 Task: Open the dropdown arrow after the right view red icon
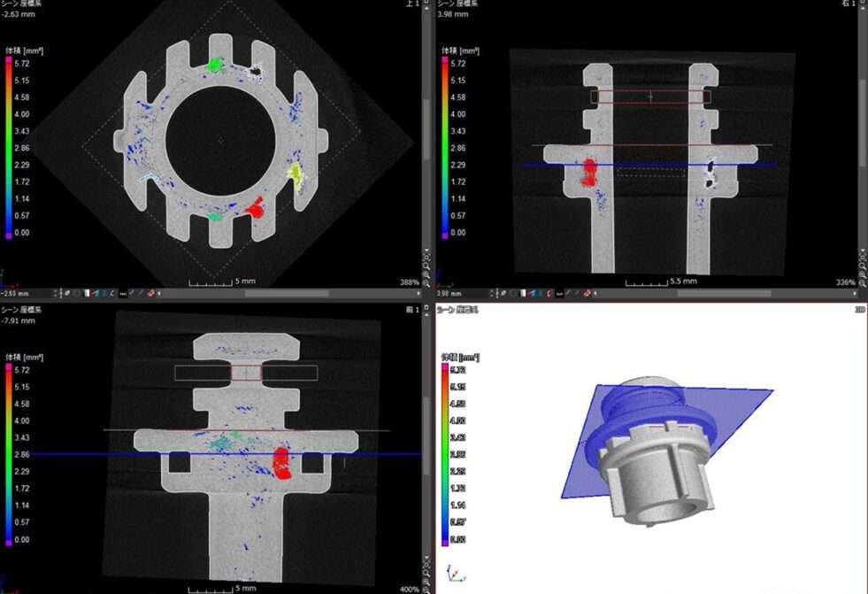click(x=595, y=293)
